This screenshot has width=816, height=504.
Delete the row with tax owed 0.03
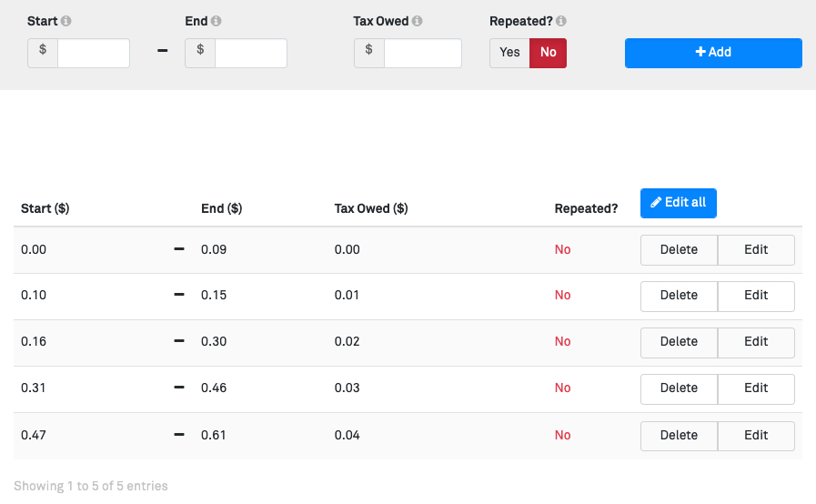point(679,388)
